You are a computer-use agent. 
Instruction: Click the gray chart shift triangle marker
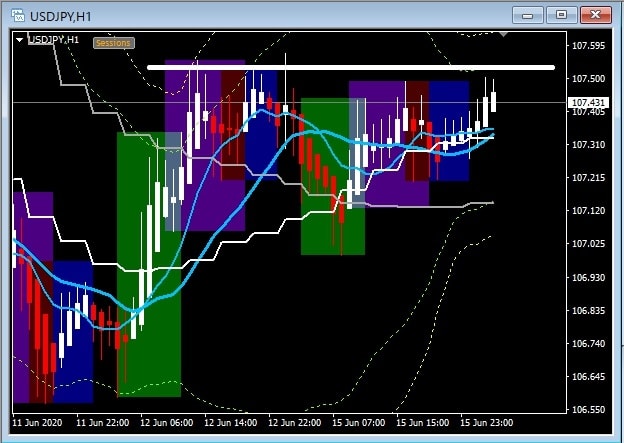[x=504, y=36]
